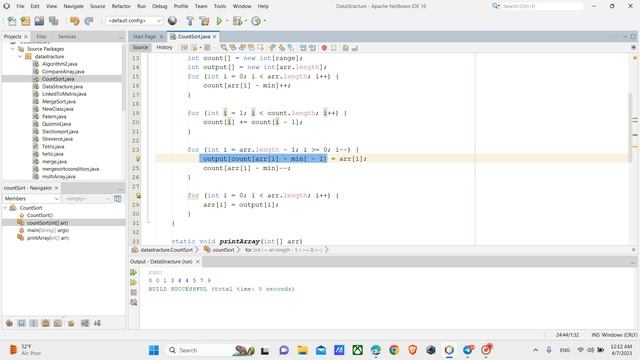Click the New Project toolbar icon
Screen dimensions: 640x360
25,21
